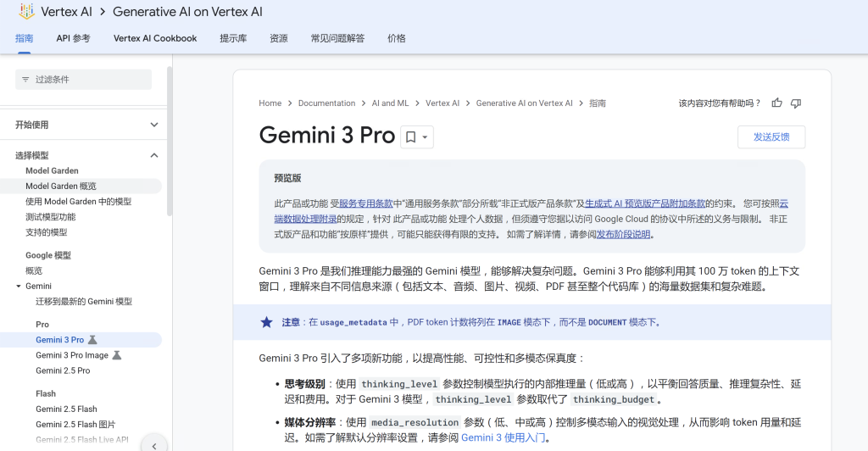Click the sidebar vertical scrollbar
Viewport: 868px width, 451px height.
click(170, 141)
